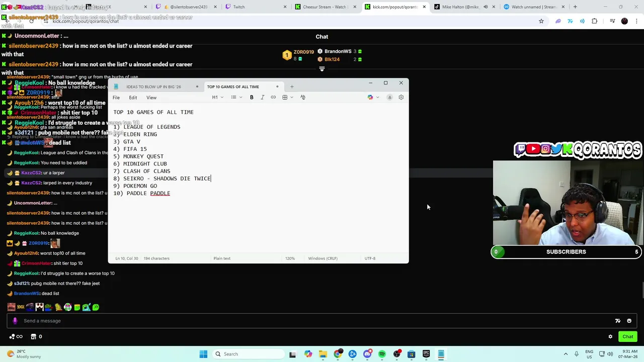Viewport: 644px width, 362px height.
Task: Open the table insert dropdown in Notepad
Action: [x=288, y=97]
